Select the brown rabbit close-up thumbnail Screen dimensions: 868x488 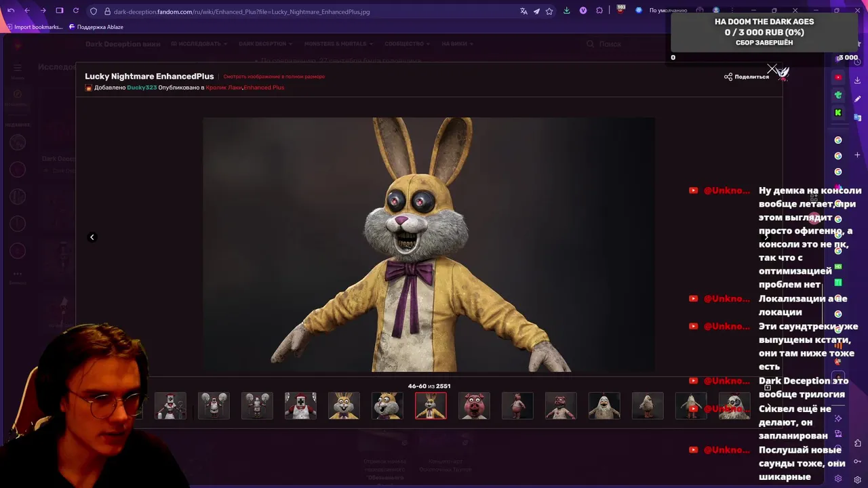tap(387, 406)
